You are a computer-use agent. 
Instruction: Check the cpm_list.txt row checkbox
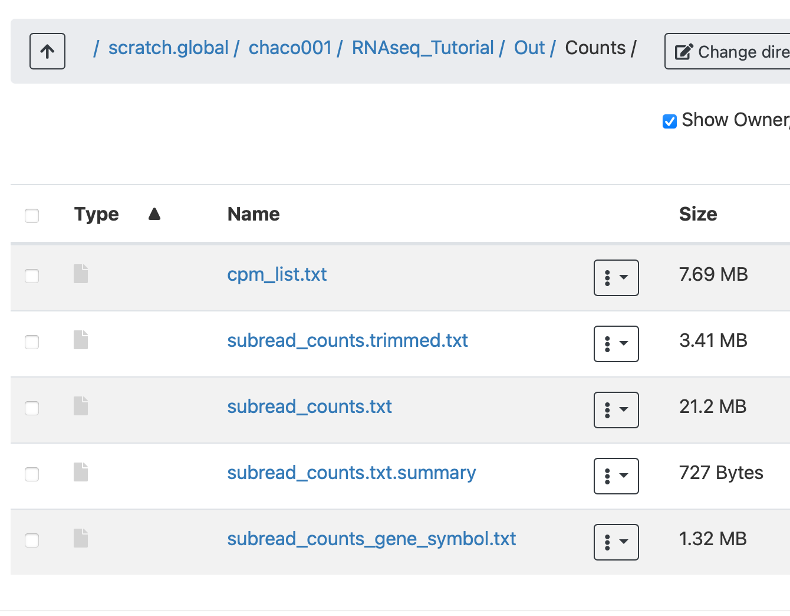click(x=32, y=276)
